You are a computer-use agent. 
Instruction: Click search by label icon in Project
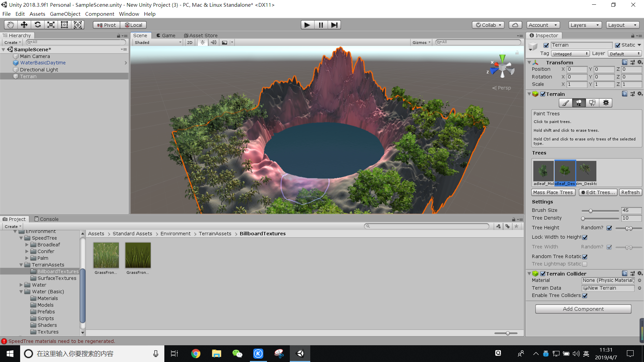tap(507, 226)
